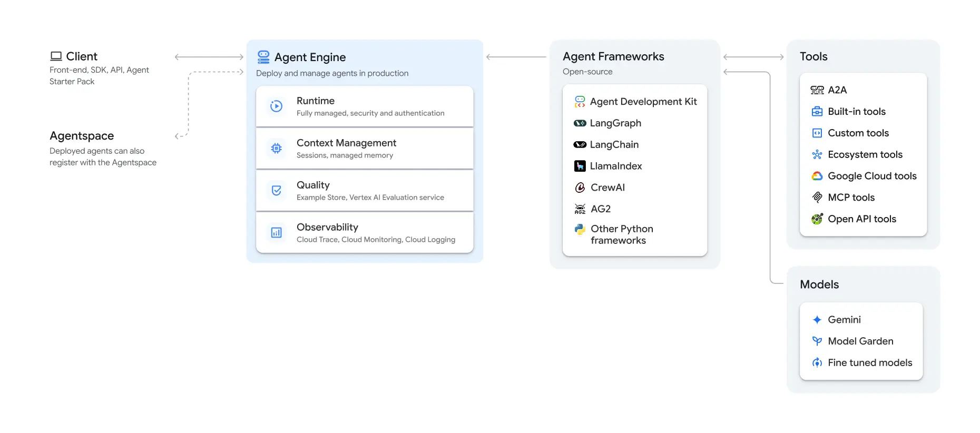Select the LlamaIndex logo icon

pos(580,166)
